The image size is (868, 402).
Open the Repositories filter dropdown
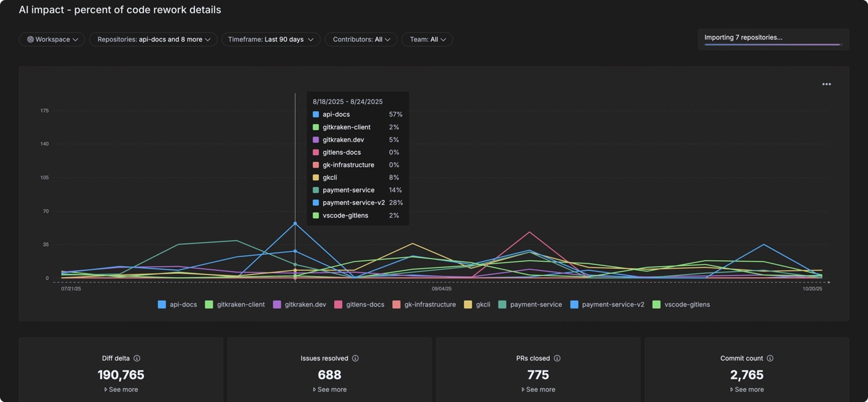point(153,39)
